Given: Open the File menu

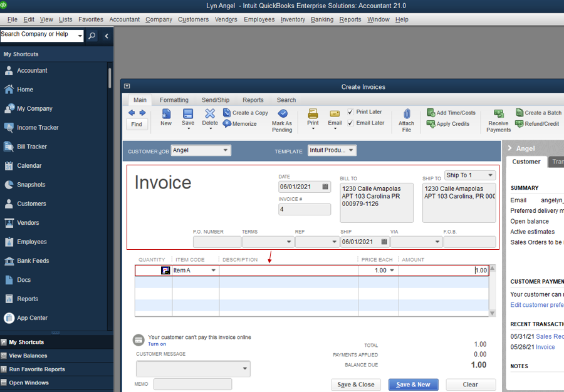Looking at the screenshot, I should [x=13, y=19].
